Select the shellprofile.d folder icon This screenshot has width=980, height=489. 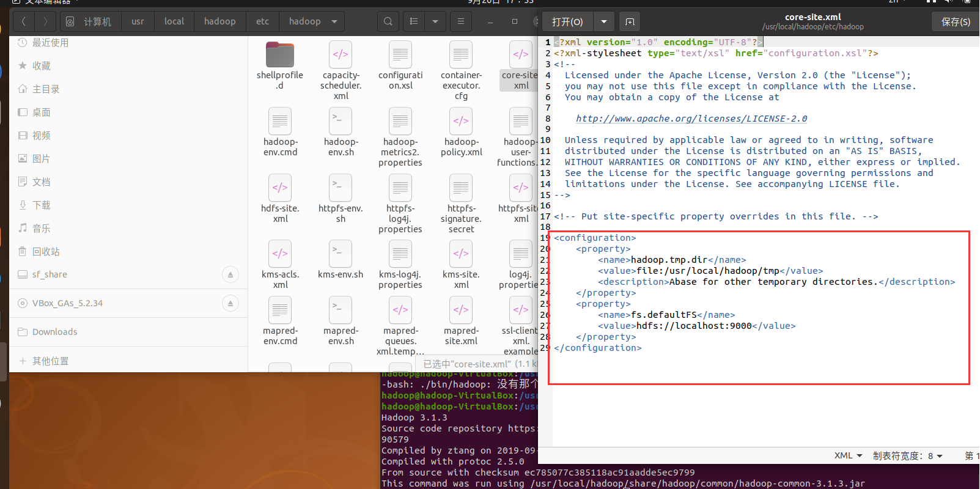(x=280, y=55)
